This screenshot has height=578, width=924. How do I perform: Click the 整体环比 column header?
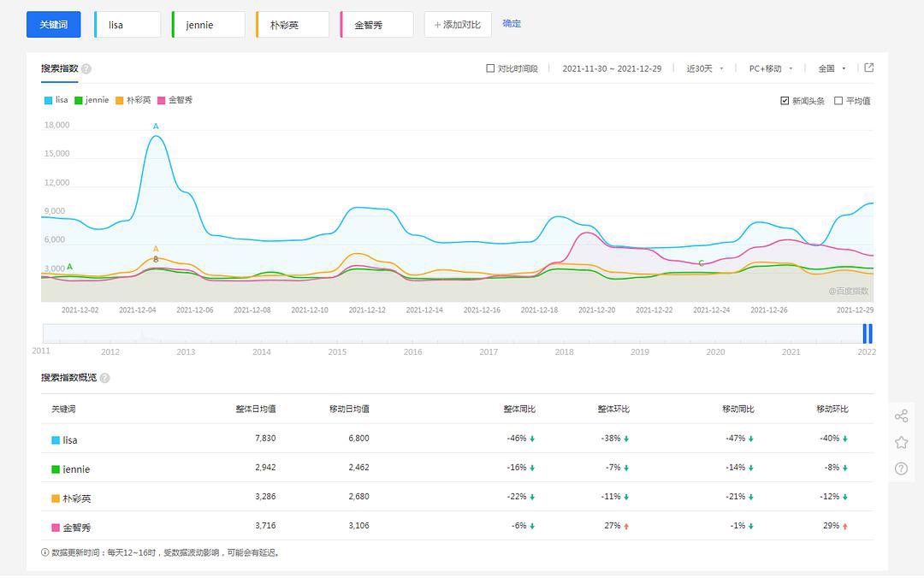pos(613,409)
